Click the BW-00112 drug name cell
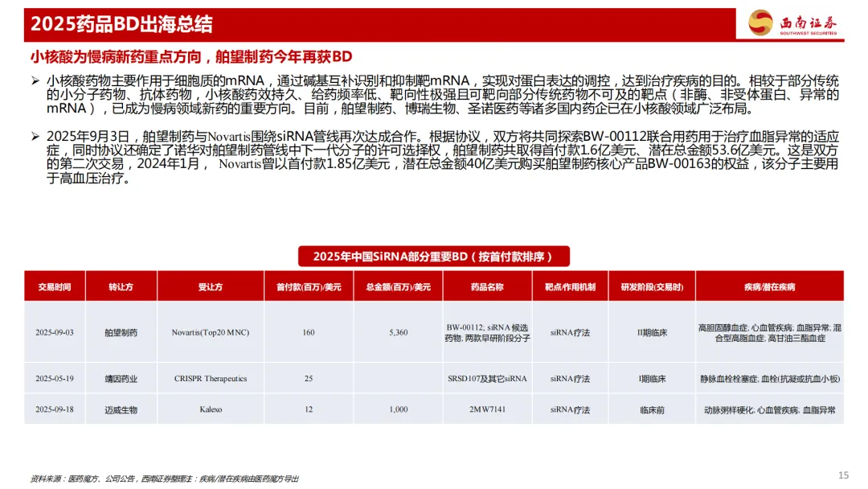The height and width of the screenshot is (489, 868). pyautogui.click(x=487, y=332)
